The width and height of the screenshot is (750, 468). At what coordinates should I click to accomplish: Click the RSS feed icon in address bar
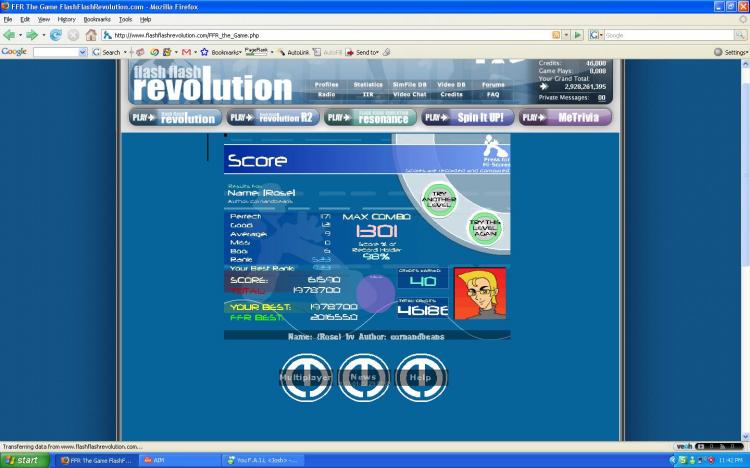[556, 35]
